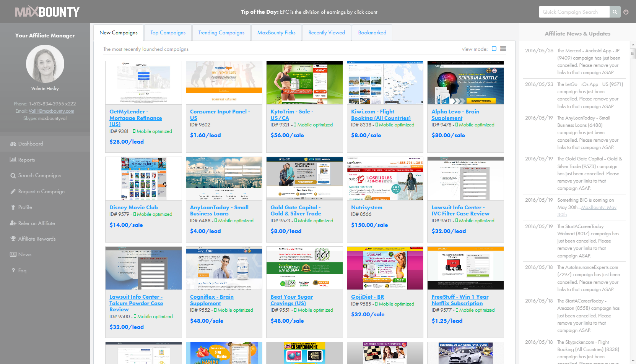Click the Kiwi.com campaign thumbnail
Screen dimensions: 636x364
click(x=385, y=83)
